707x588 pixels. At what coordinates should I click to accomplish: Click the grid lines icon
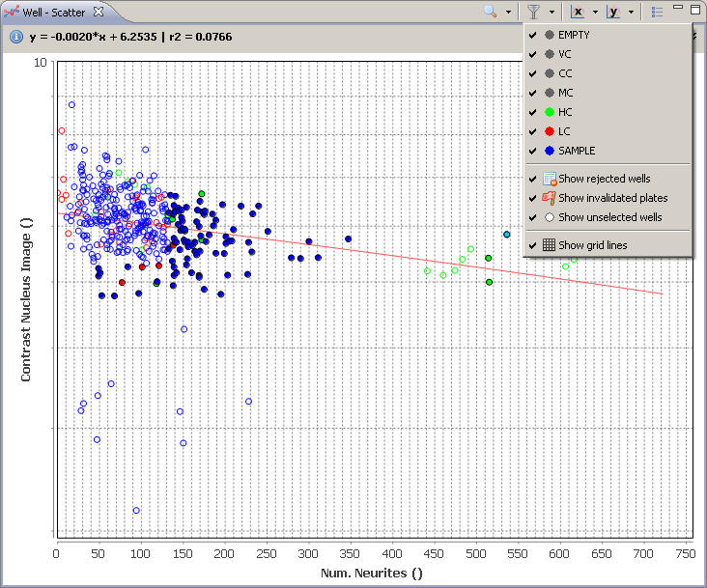point(549,244)
